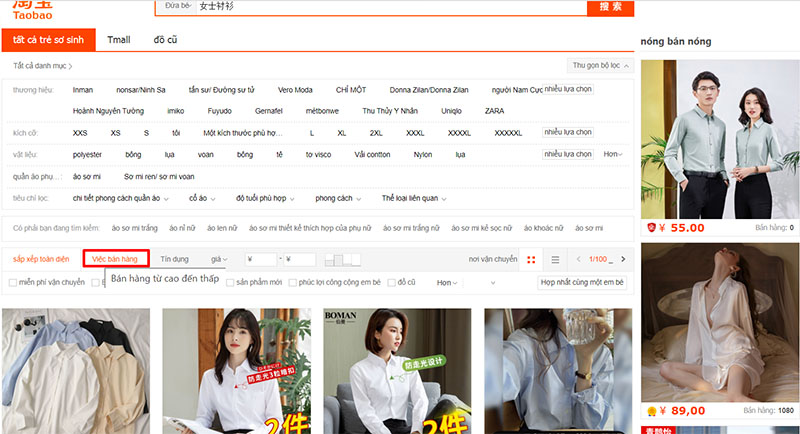The width and height of the screenshot is (800, 434).
Task: Sort by Việc bán hàng tab
Action: 116,259
